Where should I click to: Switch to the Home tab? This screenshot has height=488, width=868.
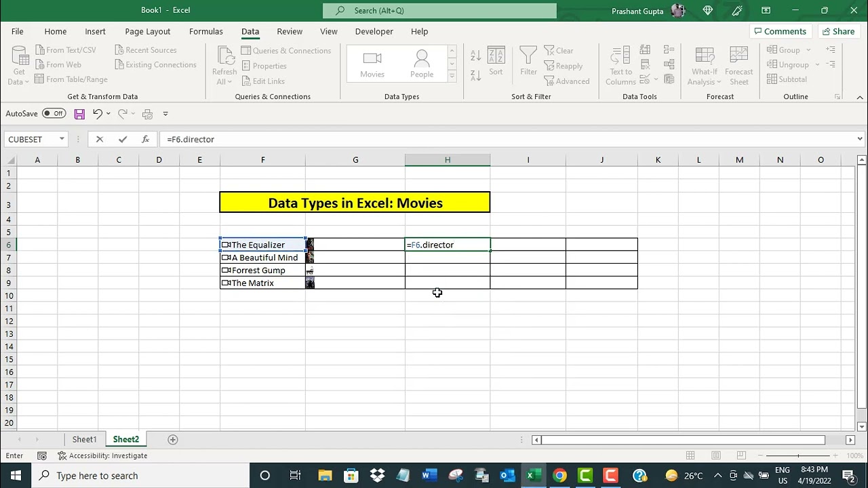[56, 31]
